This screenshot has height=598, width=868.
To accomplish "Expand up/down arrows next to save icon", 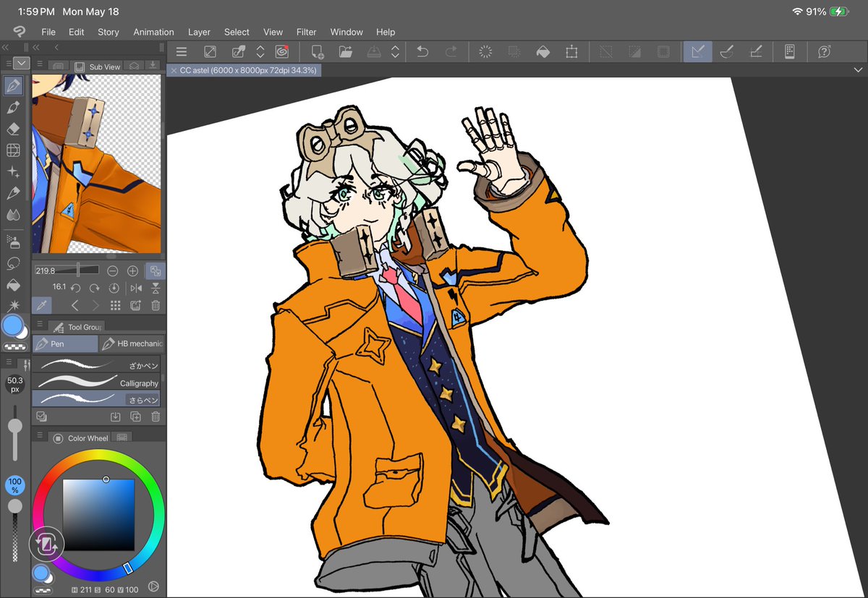I will [395, 51].
